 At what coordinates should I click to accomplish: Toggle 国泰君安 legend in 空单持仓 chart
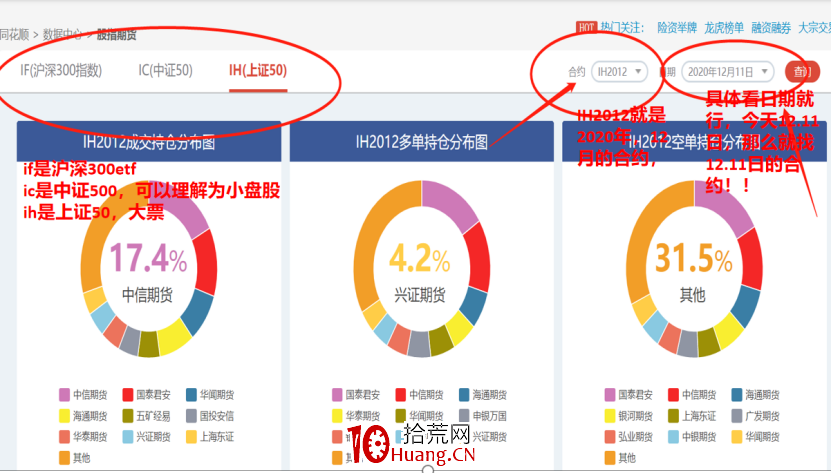[629, 395]
